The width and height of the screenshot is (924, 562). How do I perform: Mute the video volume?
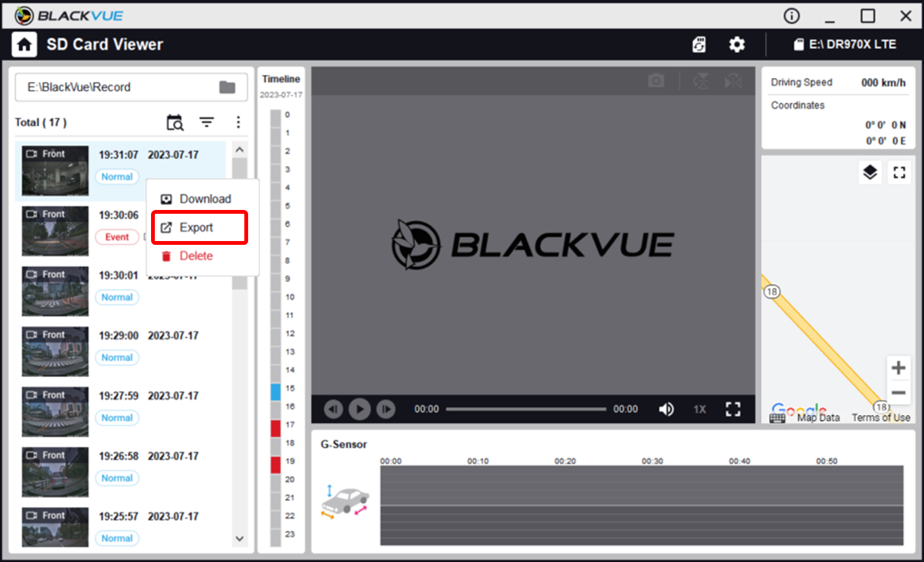666,409
